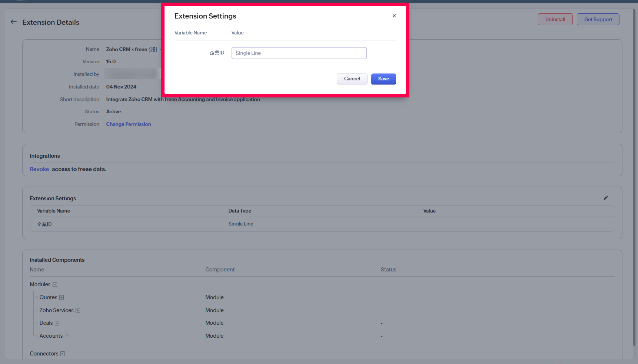
Task: Cancel the Extension Settings dialog
Action: coord(352,79)
